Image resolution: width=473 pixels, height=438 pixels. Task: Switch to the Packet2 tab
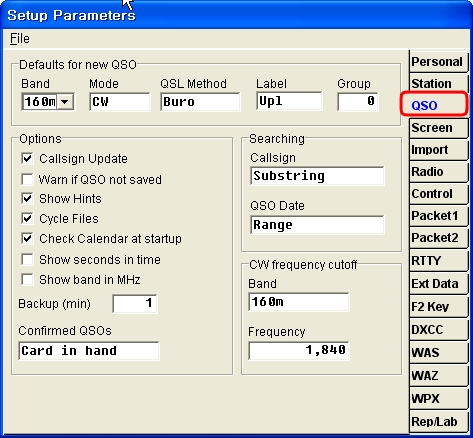438,238
